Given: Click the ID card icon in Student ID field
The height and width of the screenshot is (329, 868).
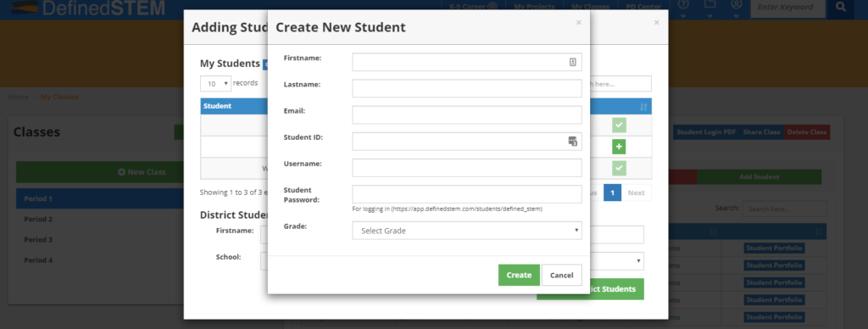Looking at the screenshot, I should (x=573, y=142).
